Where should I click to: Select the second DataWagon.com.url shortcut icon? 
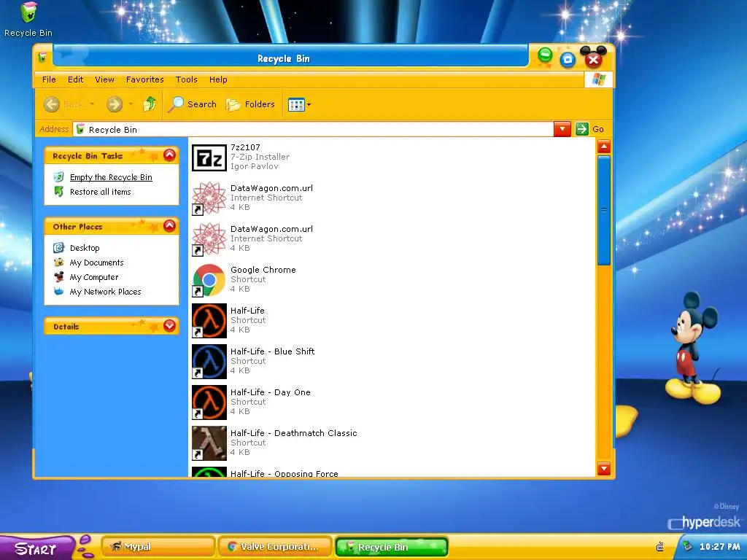209,239
